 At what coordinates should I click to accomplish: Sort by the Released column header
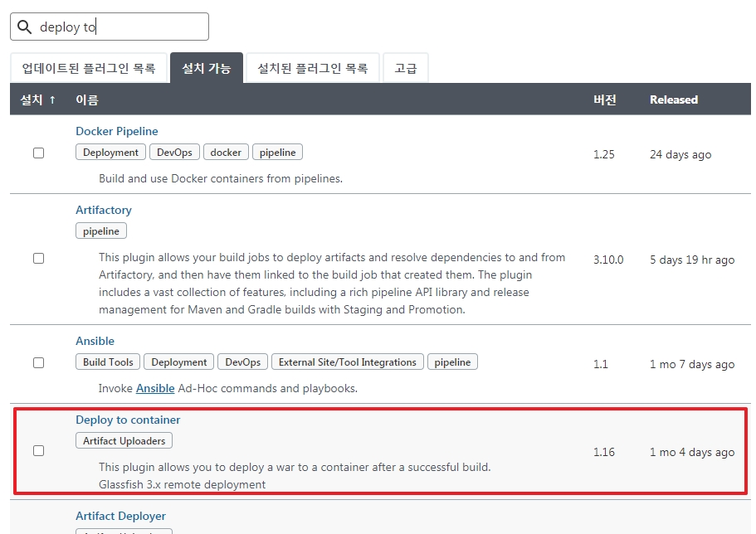coord(674,100)
